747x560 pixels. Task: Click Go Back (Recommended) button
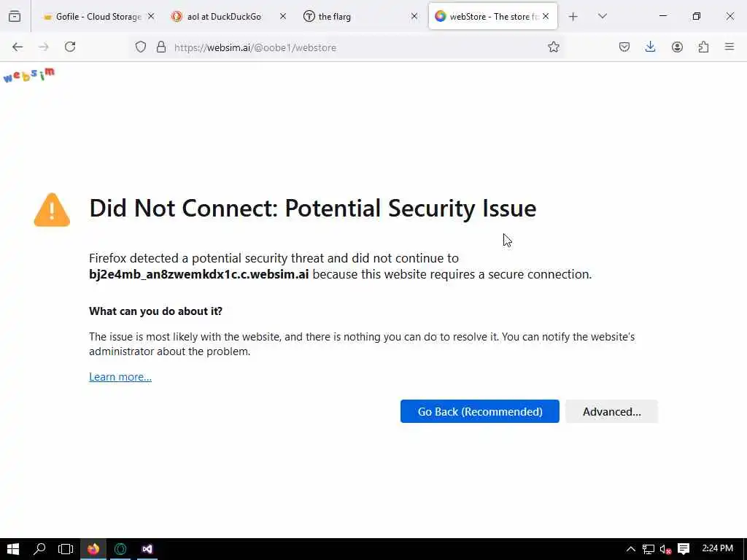click(479, 411)
